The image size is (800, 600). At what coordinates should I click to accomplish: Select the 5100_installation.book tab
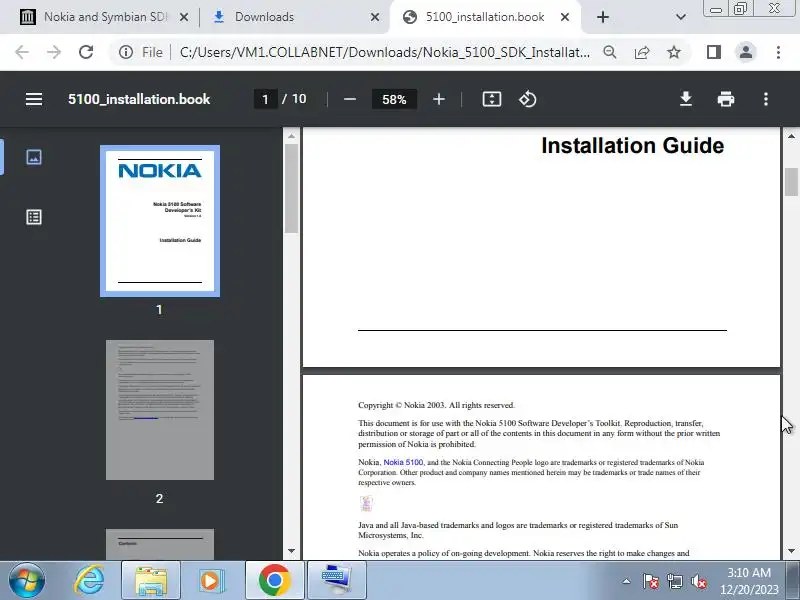(x=486, y=17)
